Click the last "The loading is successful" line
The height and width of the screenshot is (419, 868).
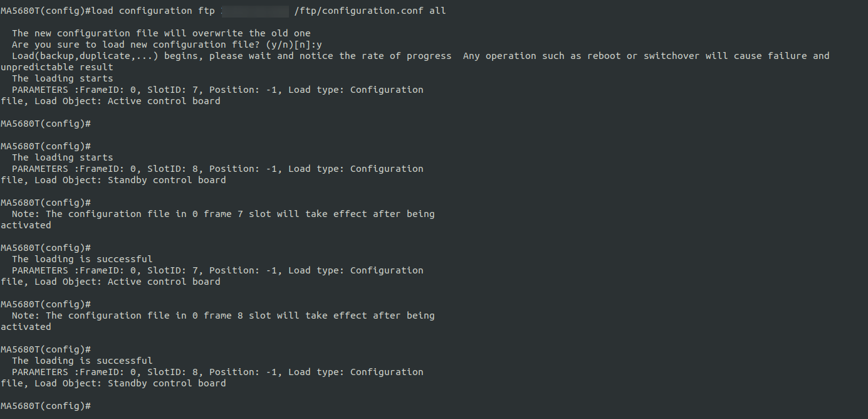(82, 361)
